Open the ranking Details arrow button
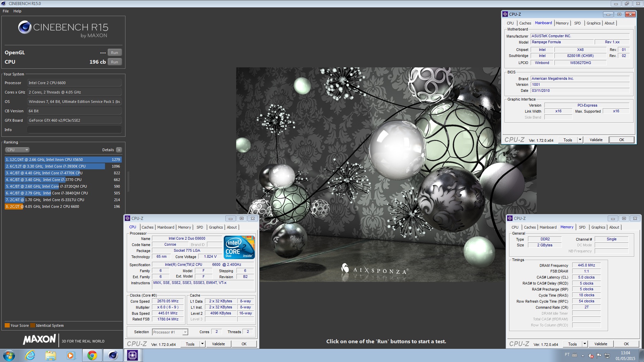Image resolution: width=644 pixels, height=362 pixels. (119, 150)
